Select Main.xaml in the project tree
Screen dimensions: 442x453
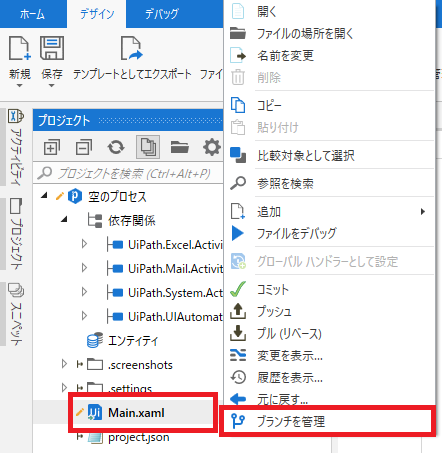click(x=136, y=413)
